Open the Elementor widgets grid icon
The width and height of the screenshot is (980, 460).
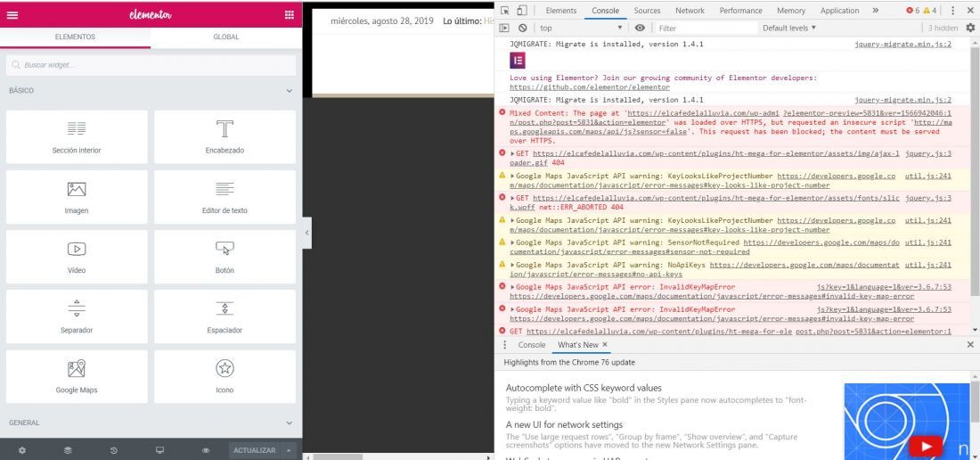click(290, 15)
